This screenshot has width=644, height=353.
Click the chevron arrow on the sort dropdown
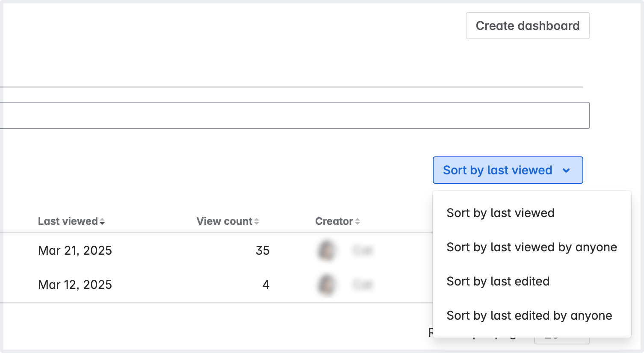click(566, 171)
